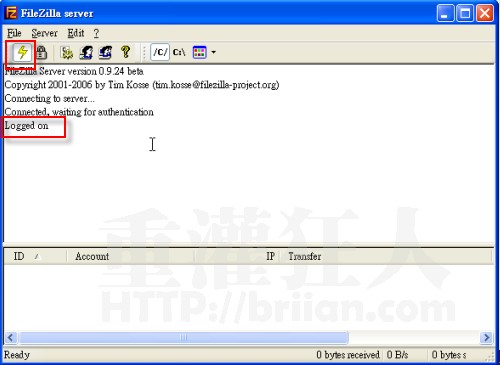Open the File menu
The image size is (500, 365).
14,33
